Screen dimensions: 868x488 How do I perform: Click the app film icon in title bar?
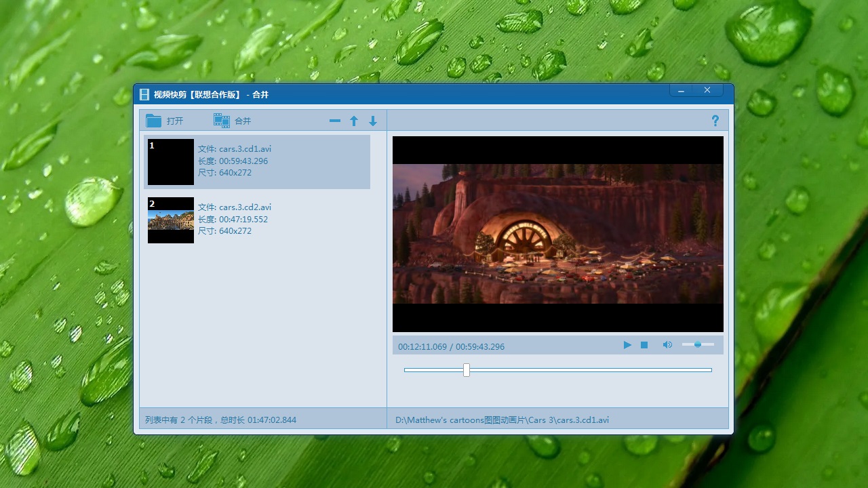pos(144,94)
